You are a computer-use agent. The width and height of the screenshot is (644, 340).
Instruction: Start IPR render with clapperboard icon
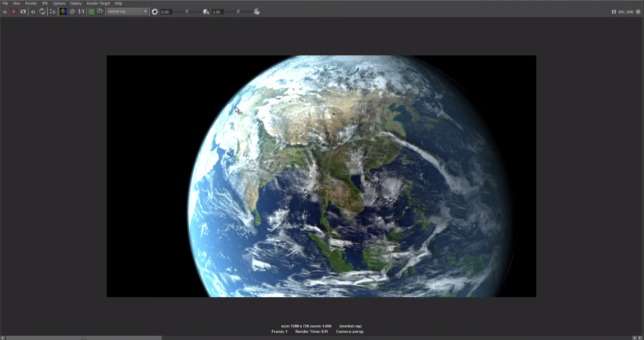[x=33, y=12]
